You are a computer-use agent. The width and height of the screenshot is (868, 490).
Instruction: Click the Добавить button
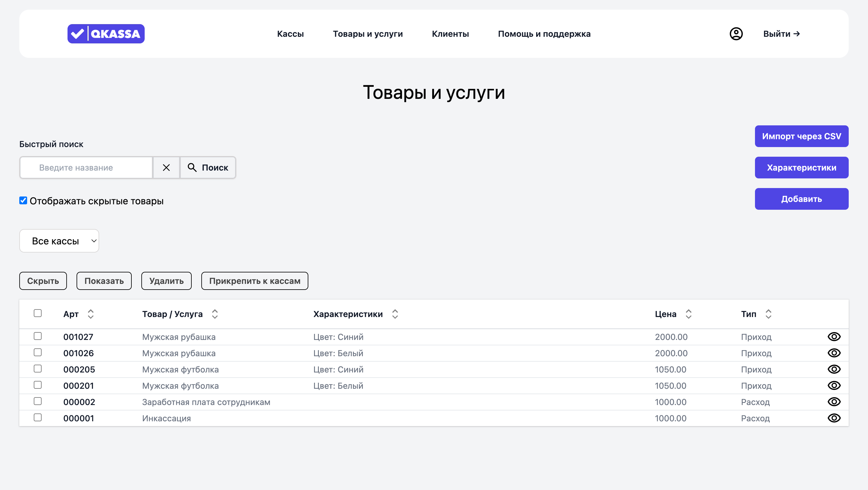801,199
